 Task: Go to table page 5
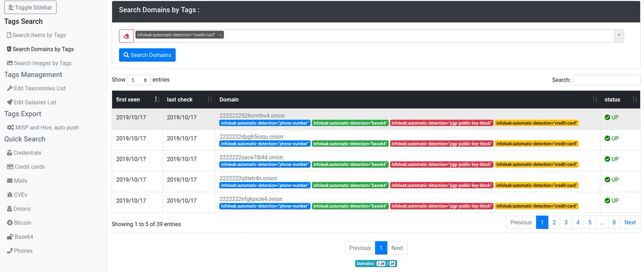click(x=590, y=223)
